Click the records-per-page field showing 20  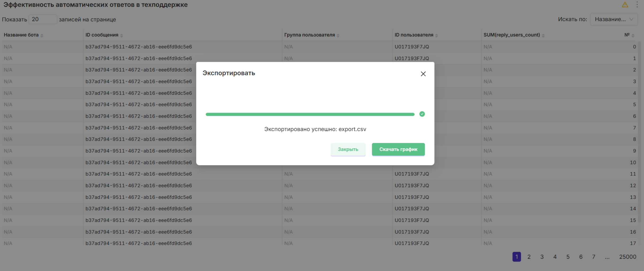[x=43, y=19]
